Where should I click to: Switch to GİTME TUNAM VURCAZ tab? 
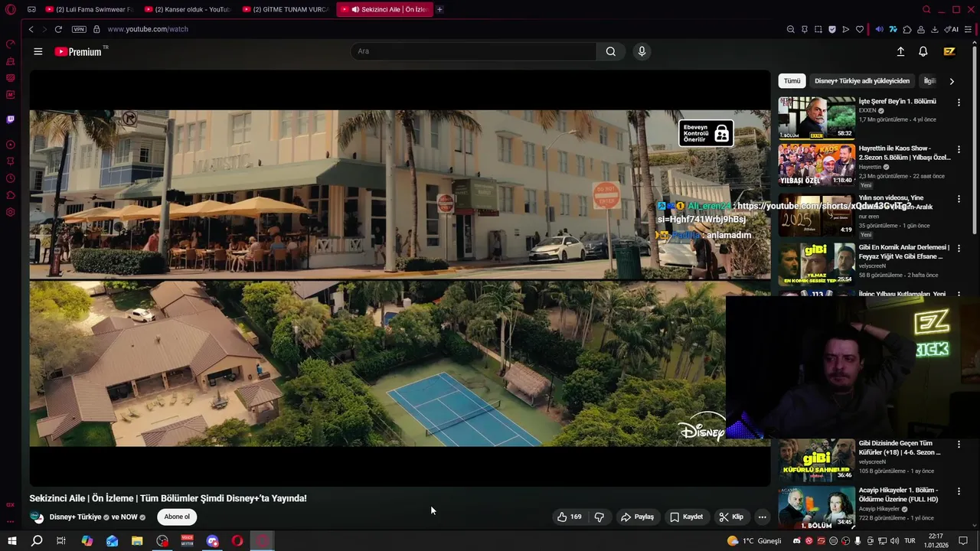(286, 9)
